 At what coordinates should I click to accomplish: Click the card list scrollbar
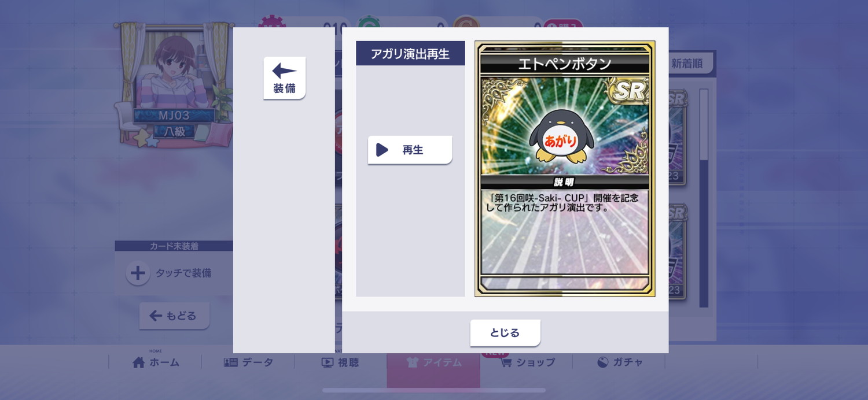(x=704, y=198)
